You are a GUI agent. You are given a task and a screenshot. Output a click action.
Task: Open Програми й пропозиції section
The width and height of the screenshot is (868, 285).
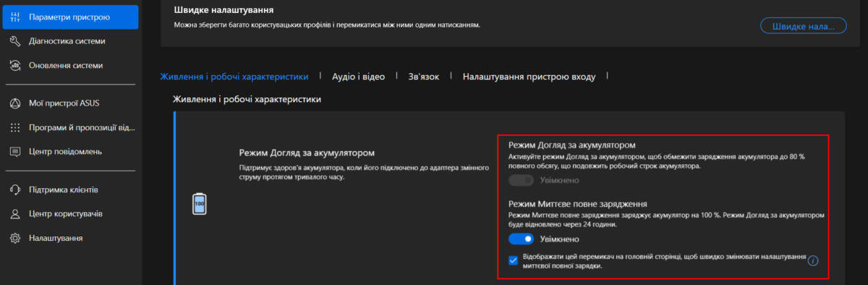pyautogui.click(x=69, y=128)
